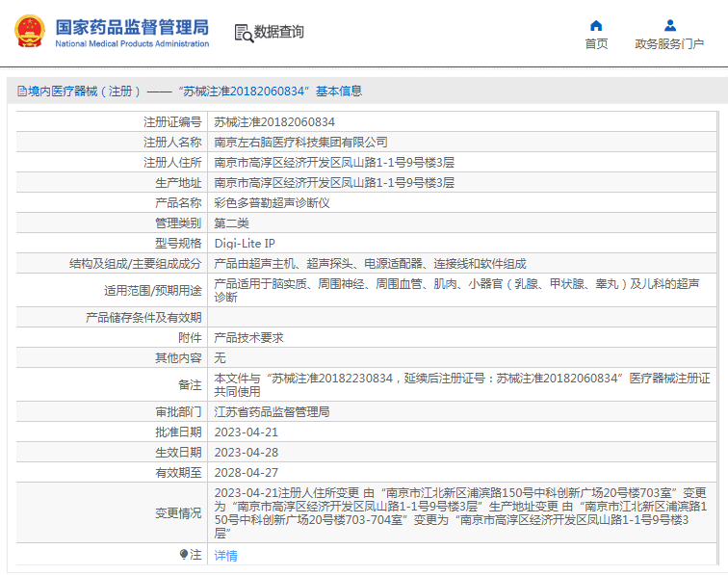
Task: Click the 备注 row label
Action: (190, 385)
